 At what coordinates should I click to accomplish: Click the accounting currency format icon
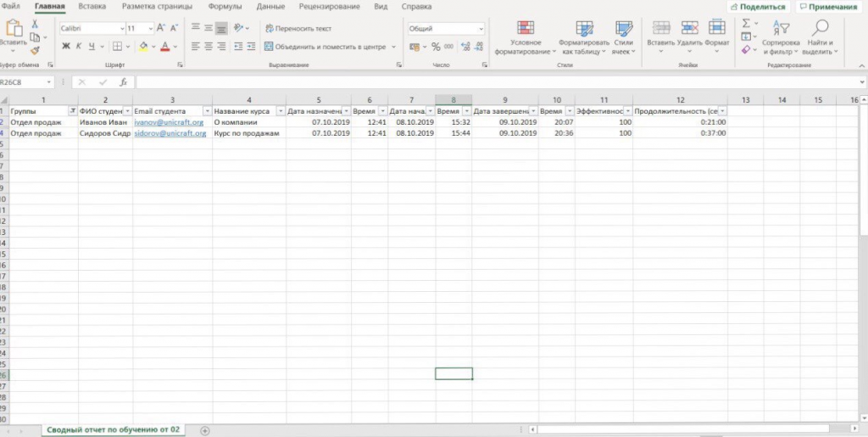pos(415,47)
